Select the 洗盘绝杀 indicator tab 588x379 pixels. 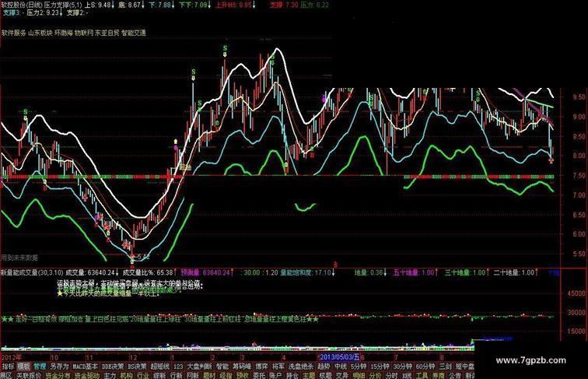click(x=301, y=367)
